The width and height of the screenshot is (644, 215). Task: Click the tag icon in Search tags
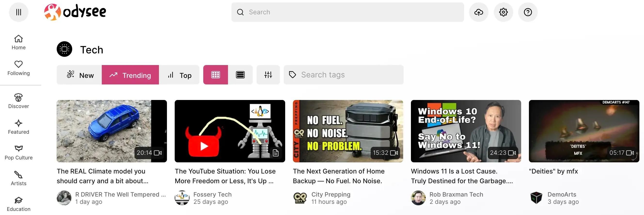tap(292, 74)
